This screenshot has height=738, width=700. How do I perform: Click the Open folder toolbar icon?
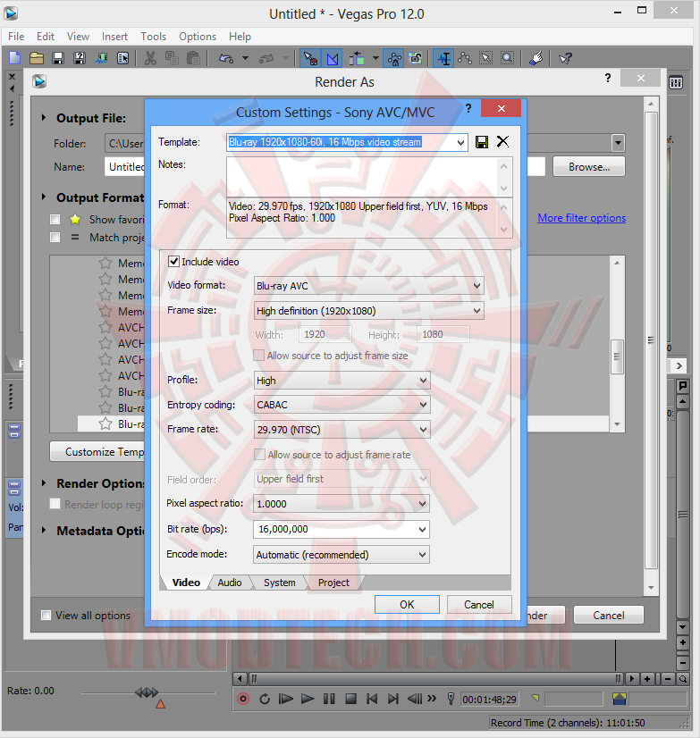pyautogui.click(x=37, y=58)
